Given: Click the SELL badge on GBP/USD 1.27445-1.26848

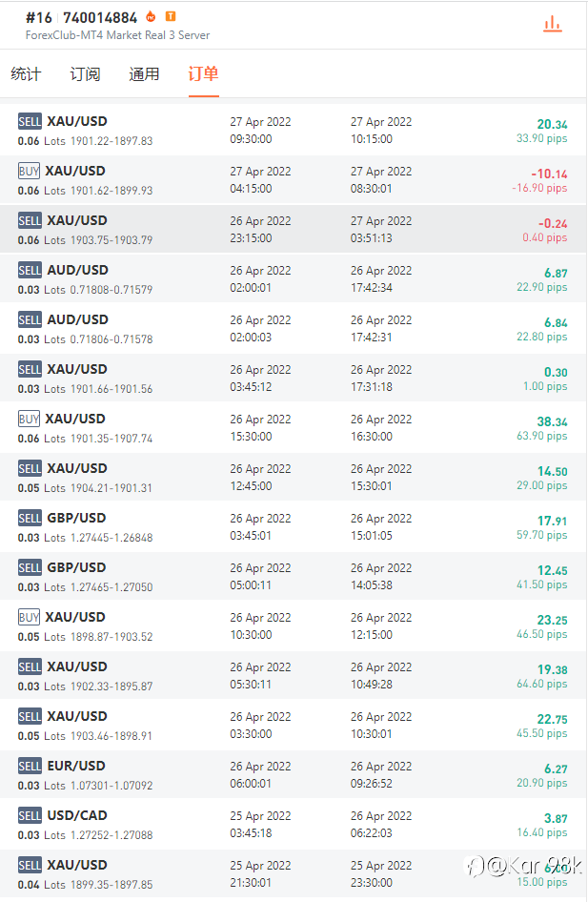Looking at the screenshot, I should [x=30, y=518].
